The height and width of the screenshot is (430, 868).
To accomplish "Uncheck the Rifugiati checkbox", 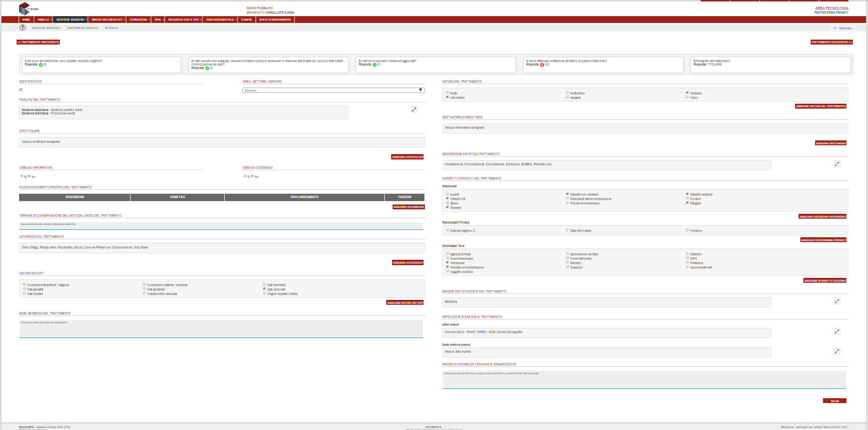I will [687, 203].
